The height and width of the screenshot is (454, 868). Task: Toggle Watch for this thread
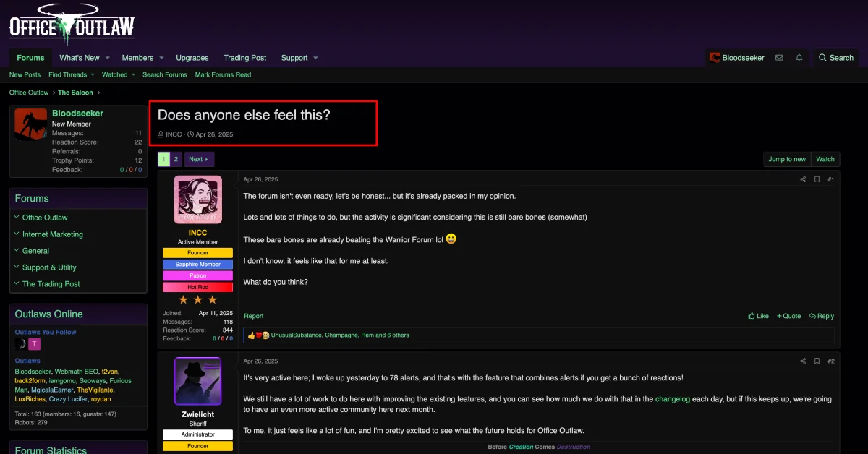825,159
